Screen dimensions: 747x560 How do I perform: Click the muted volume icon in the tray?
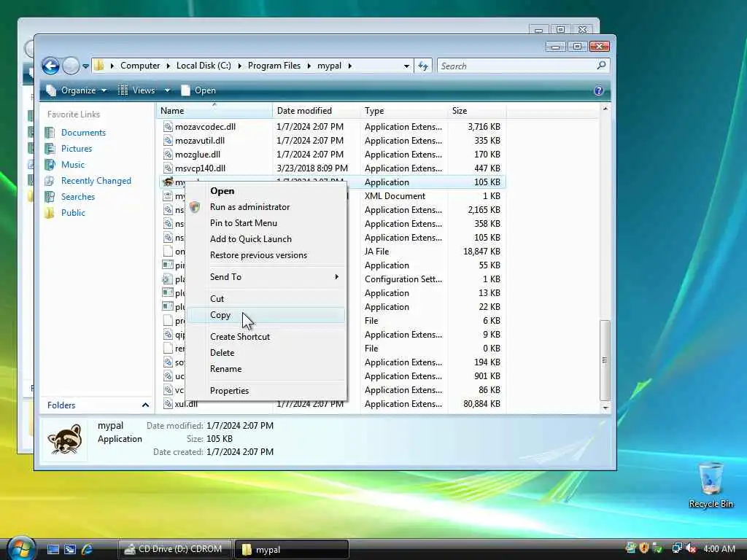point(691,548)
